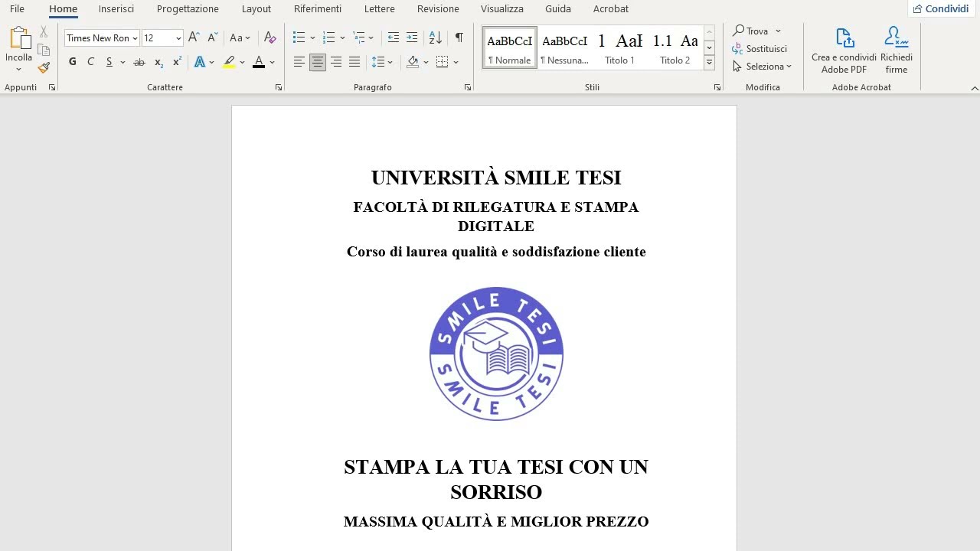This screenshot has height=551, width=980.
Task: Decrease paragraph indent
Action: [x=394, y=37]
